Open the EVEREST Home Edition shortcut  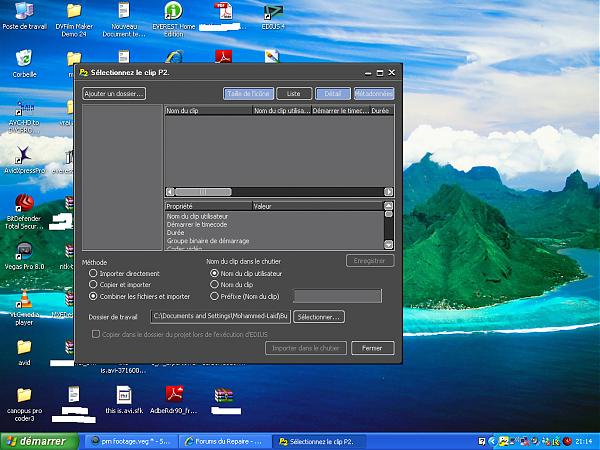pyautogui.click(x=173, y=19)
